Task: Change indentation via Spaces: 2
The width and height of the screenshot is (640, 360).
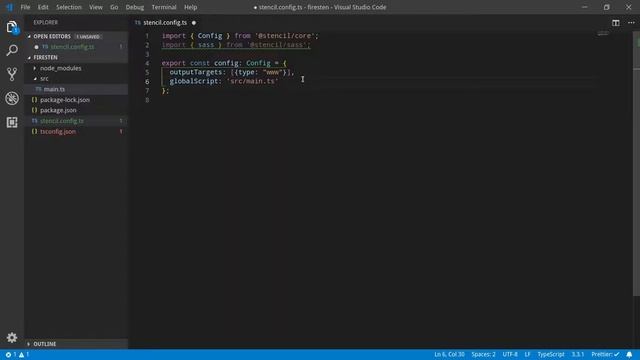Action: tap(483, 354)
